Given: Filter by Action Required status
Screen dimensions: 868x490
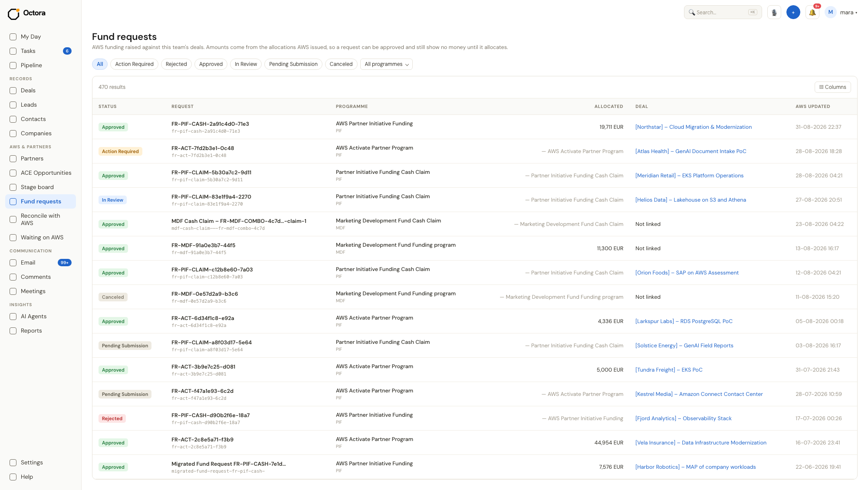Looking at the screenshot, I should (134, 64).
